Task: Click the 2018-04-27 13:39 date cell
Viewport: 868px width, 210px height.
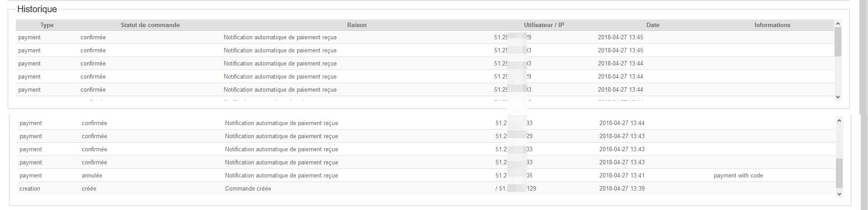Action: (622, 189)
